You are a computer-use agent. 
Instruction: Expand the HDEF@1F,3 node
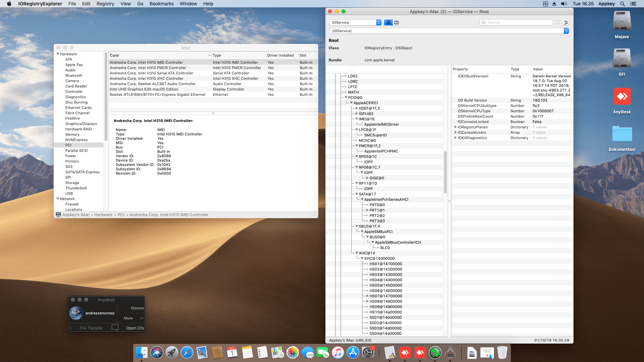coord(357,108)
